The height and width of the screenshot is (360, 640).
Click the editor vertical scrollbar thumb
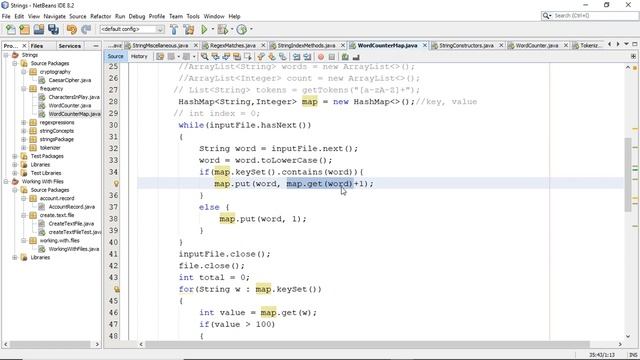point(628,175)
